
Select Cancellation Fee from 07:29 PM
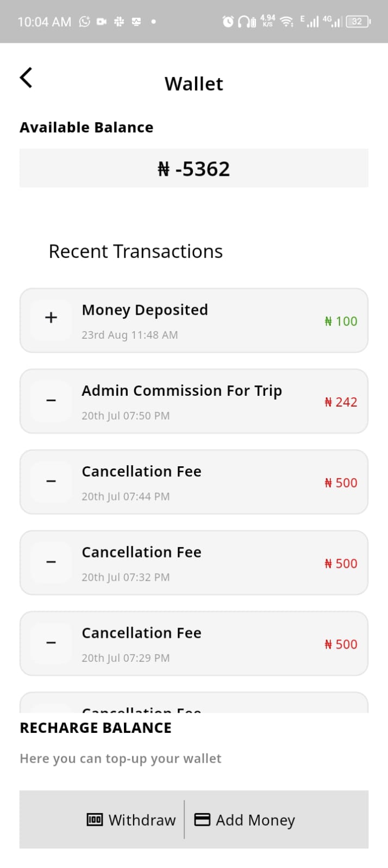coord(194,644)
